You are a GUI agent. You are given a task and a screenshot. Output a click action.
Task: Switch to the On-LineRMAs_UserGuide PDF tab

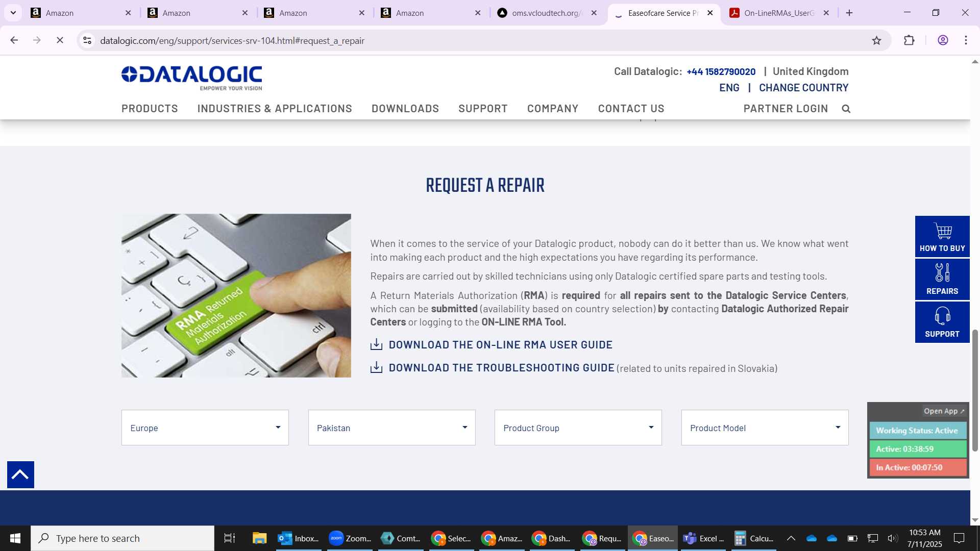pos(779,13)
